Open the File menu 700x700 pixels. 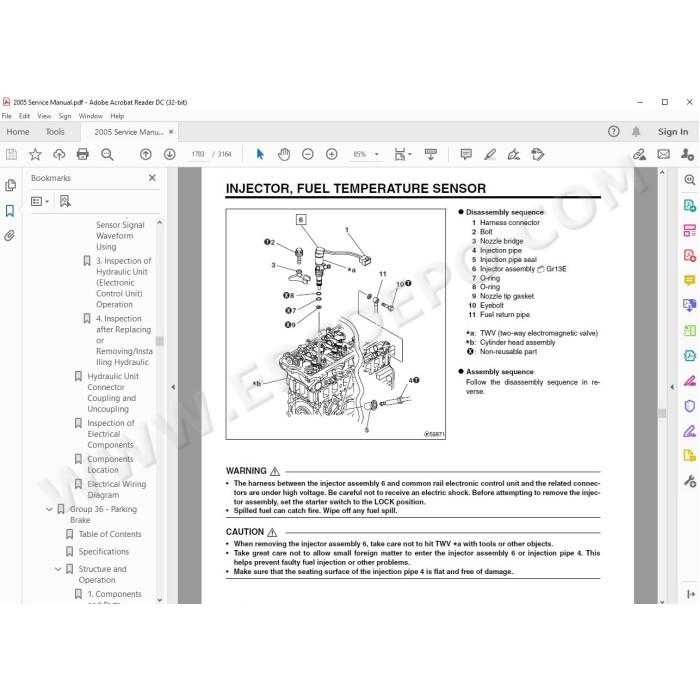[x=7, y=116]
